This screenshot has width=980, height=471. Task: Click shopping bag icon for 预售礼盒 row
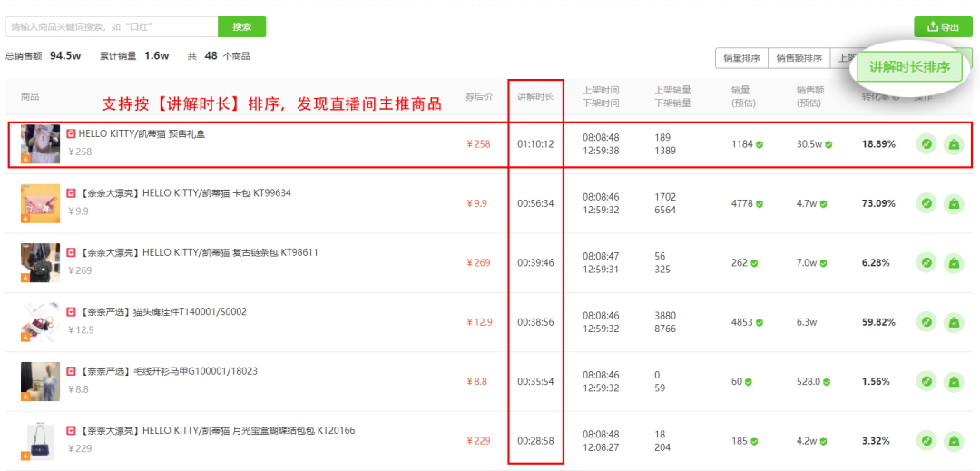pyautogui.click(x=954, y=143)
